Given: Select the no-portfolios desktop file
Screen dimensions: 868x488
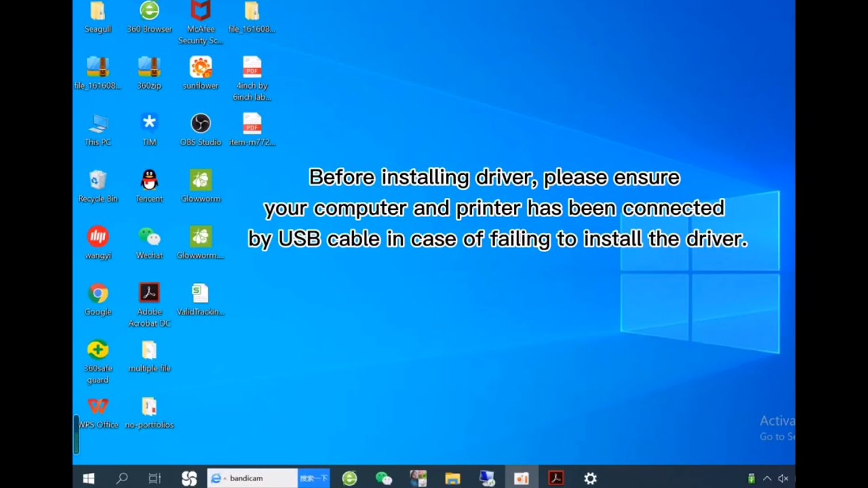Looking at the screenshot, I should [149, 412].
